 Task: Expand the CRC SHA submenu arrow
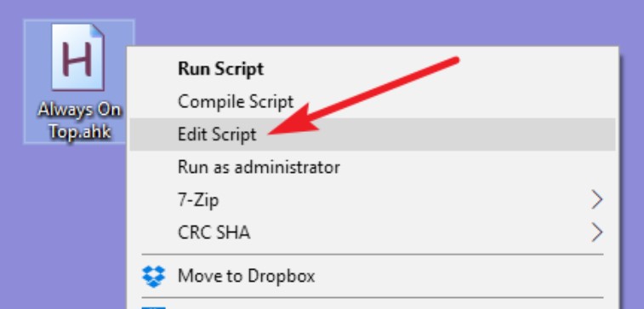pyautogui.click(x=596, y=232)
